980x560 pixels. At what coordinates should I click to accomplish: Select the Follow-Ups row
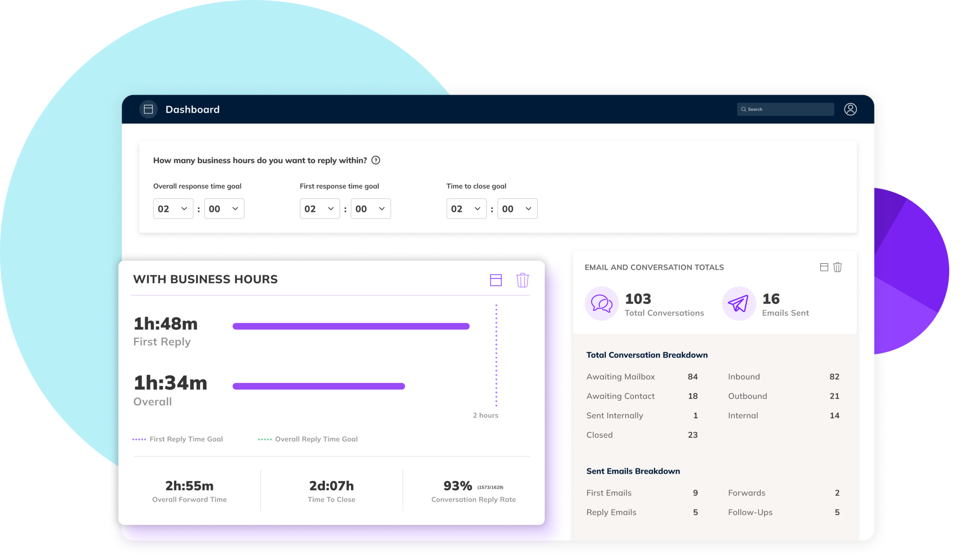click(784, 513)
